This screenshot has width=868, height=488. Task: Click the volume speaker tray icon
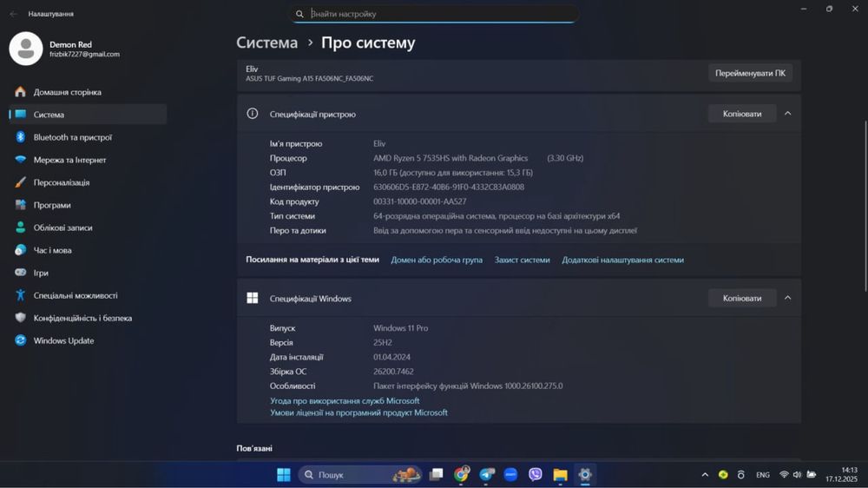point(797,475)
